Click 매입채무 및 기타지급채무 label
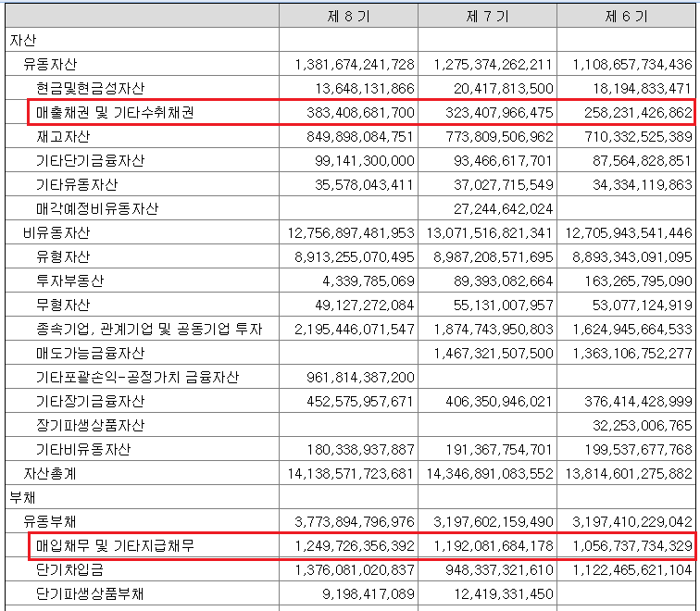The height and width of the screenshot is (611, 700). [x=115, y=546]
